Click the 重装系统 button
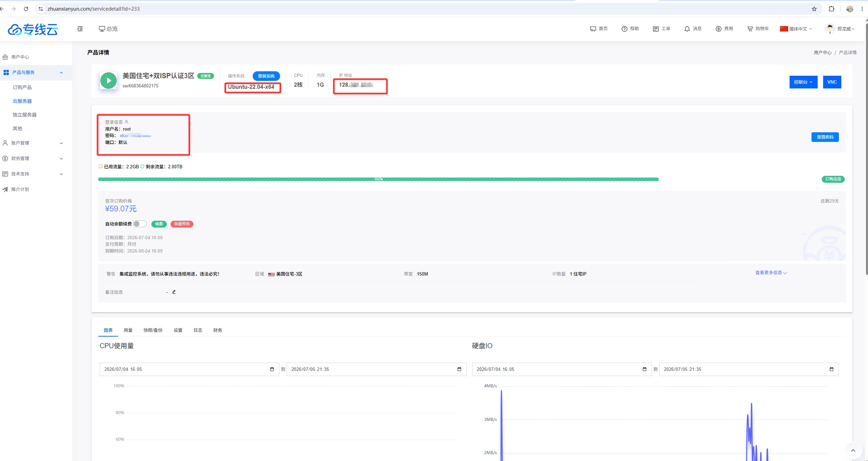This screenshot has height=461, width=868. pyautogui.click(x=266, y=76)
